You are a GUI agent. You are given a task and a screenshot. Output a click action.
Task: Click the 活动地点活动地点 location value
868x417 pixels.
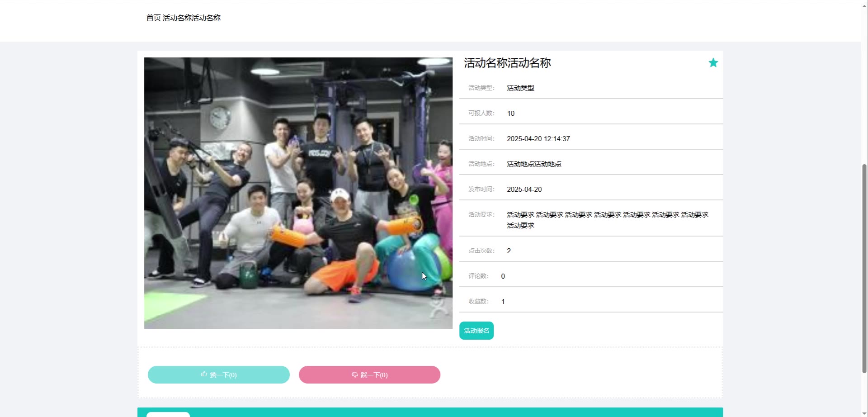click(x=534, y=164)
